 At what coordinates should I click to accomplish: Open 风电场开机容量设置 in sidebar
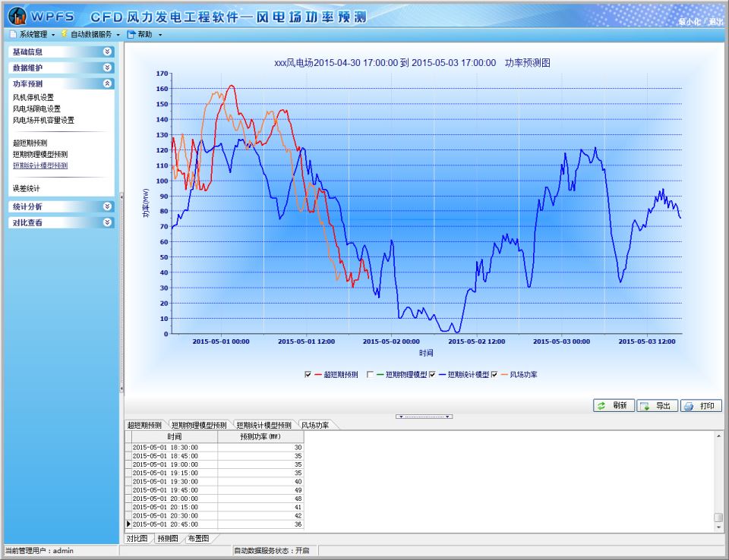(43, 120)
